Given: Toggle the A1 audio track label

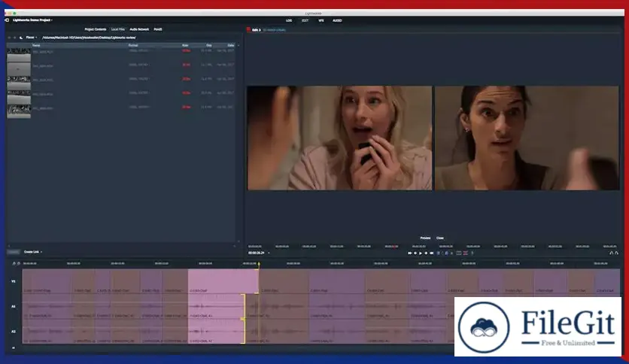Looking at the screenshot, I should (13, 307).
